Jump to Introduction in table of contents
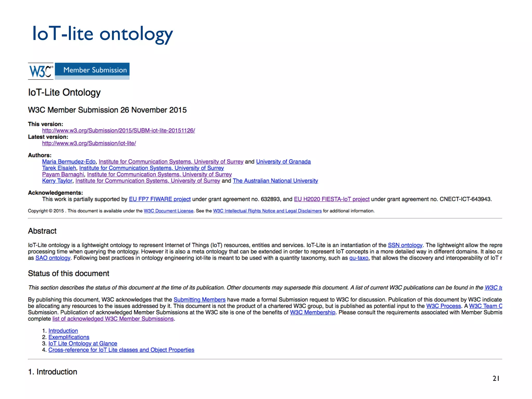532x399 pixels. tap(63, 331)
